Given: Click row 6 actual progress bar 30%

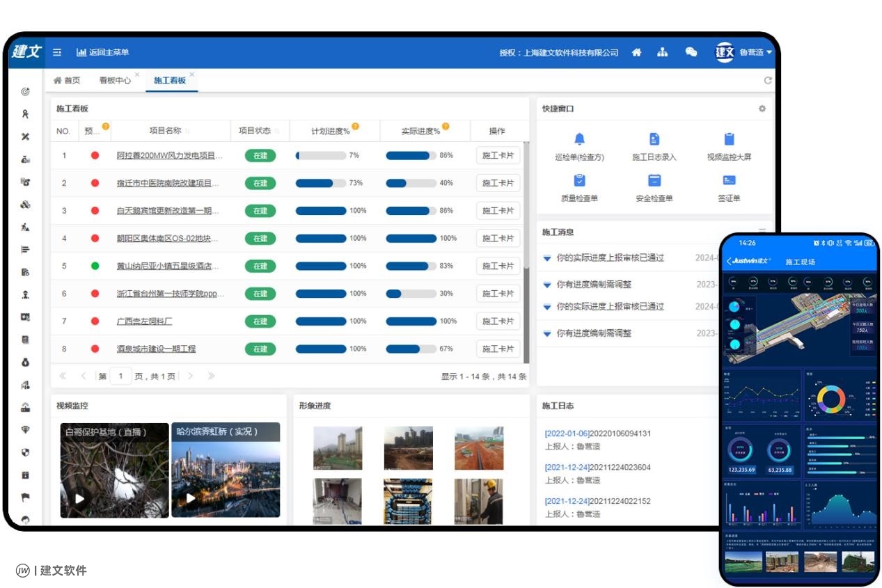Looking at the screenshot, I should (411, 294).
